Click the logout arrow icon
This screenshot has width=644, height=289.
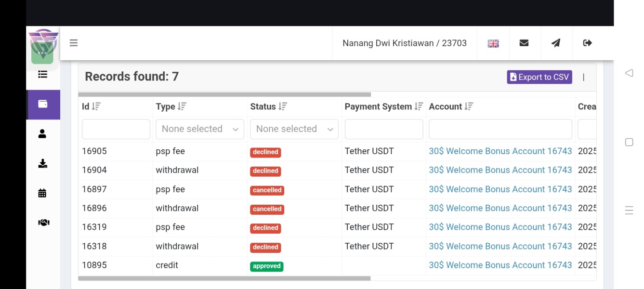pyautogui.click(x=587, y=43)
